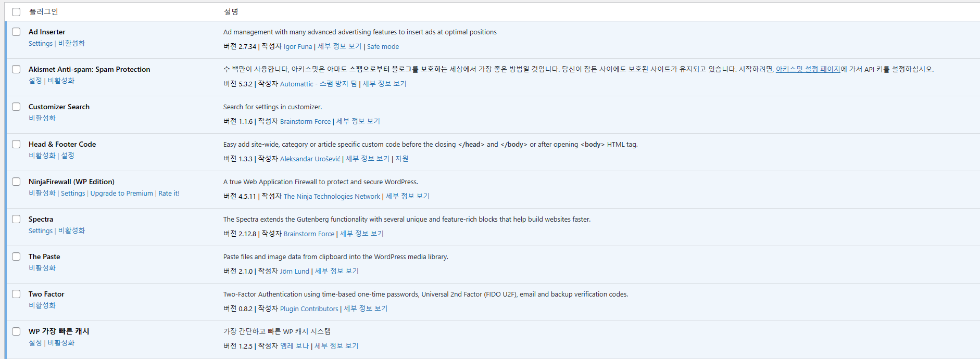Open NinjaFirewall Settings link
Screen dimensions: 980x359
click(73, 194)
